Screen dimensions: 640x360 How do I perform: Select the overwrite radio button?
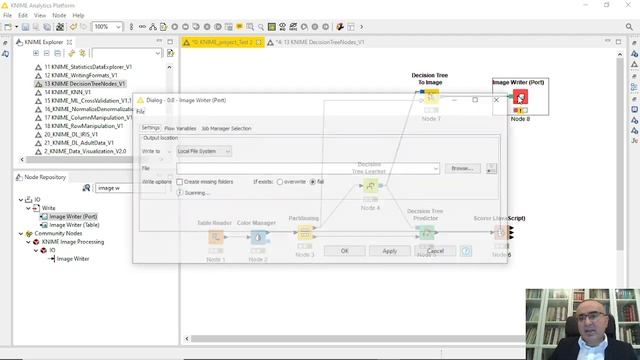pyautogui.click(x=280, y=182)
